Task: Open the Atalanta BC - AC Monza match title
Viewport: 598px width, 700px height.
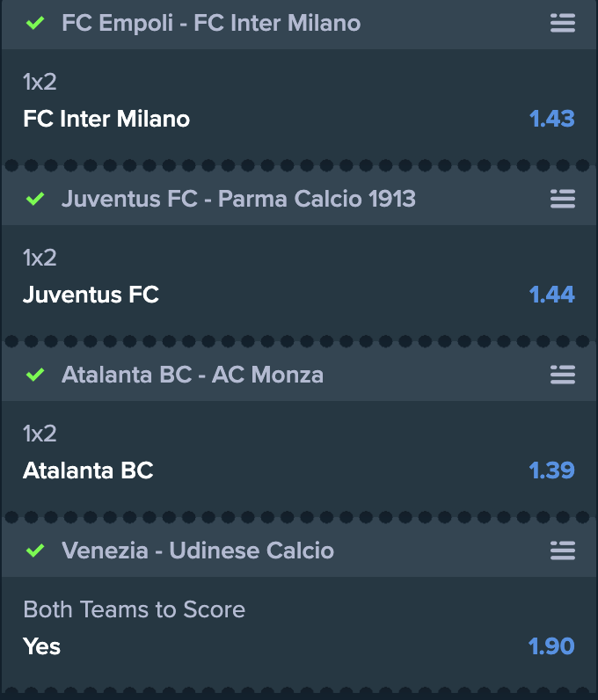Action: point(193,375)
